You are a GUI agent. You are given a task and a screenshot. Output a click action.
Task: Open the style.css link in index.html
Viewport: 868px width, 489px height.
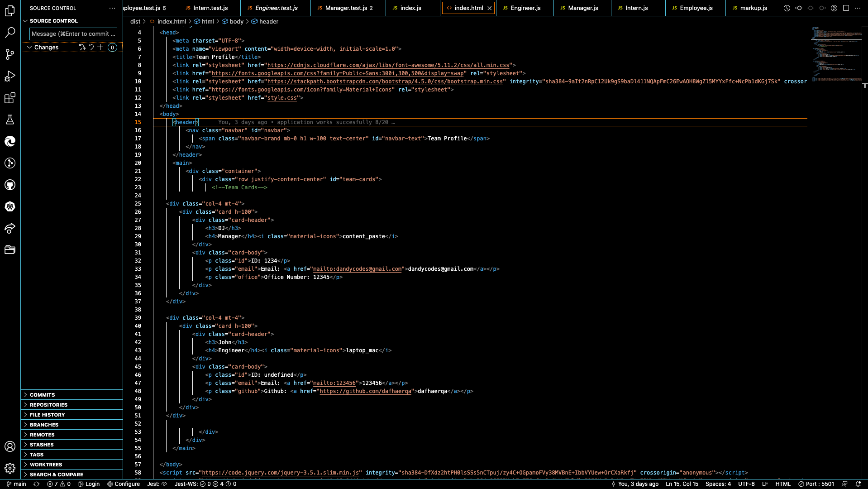(281, 97)
